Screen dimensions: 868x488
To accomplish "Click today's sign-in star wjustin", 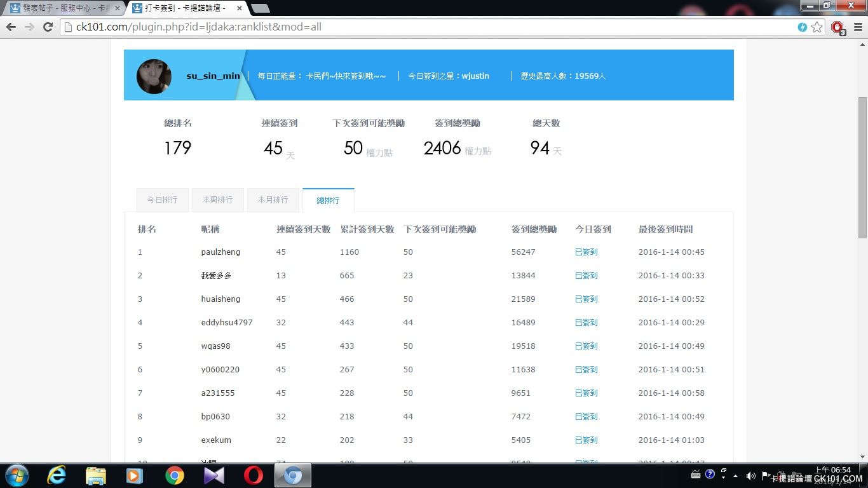I will [x=475, y=76].
